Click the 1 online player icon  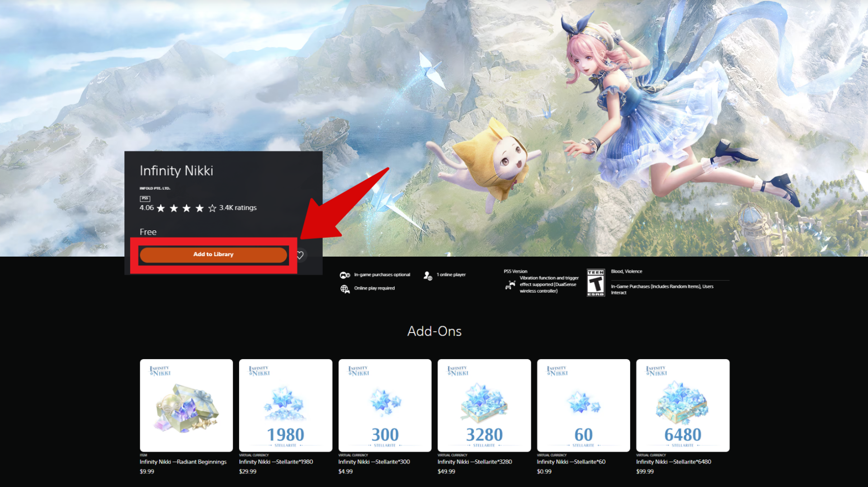428,275
